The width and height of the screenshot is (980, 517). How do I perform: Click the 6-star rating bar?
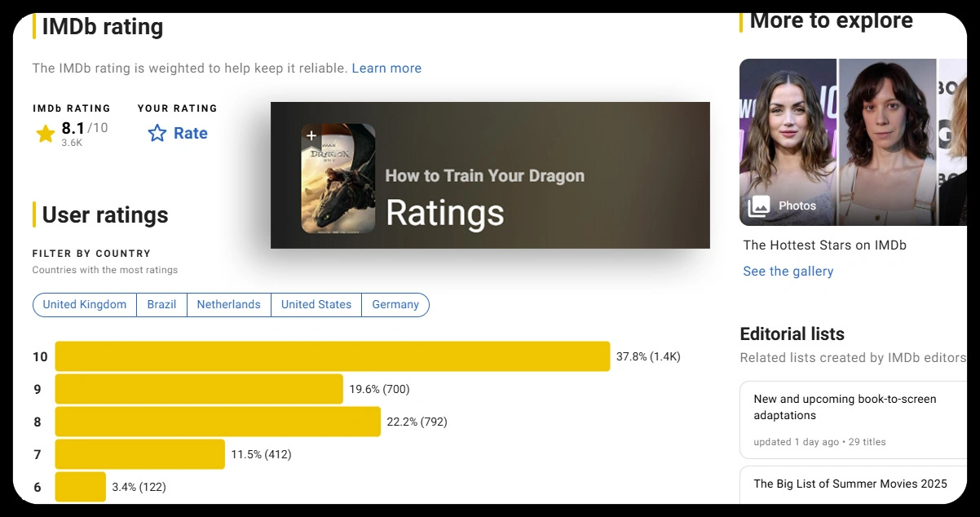tap(80, 487)
